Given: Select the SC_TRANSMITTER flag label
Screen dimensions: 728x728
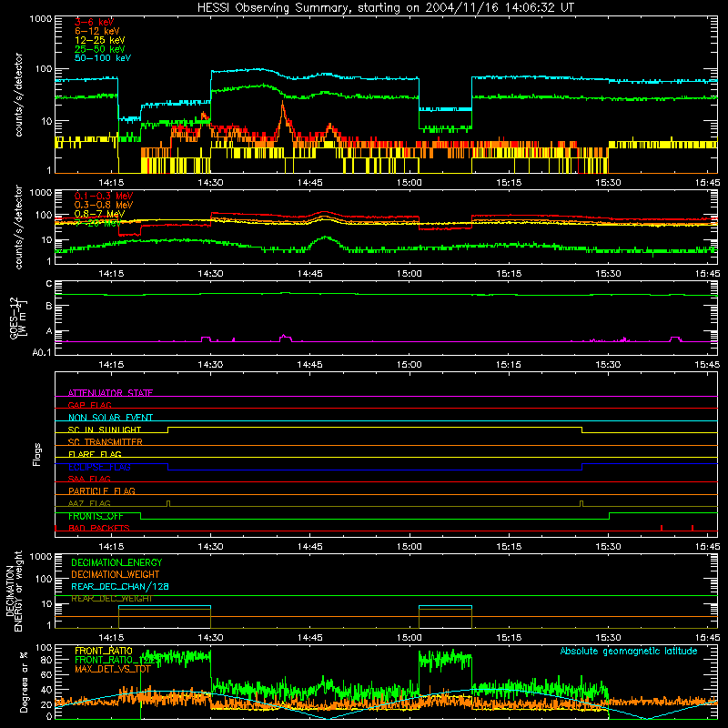Looking at the screenshot, I should point(105,442).
